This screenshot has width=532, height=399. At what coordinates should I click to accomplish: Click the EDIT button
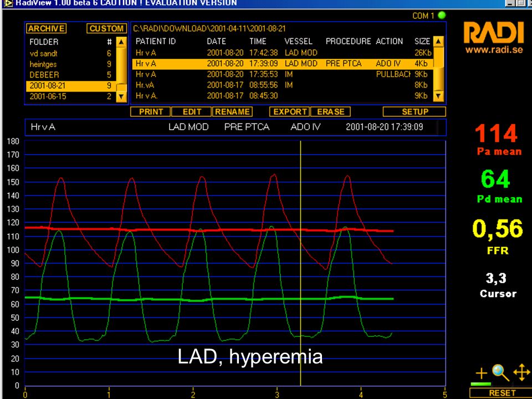(x=192, y=111)
